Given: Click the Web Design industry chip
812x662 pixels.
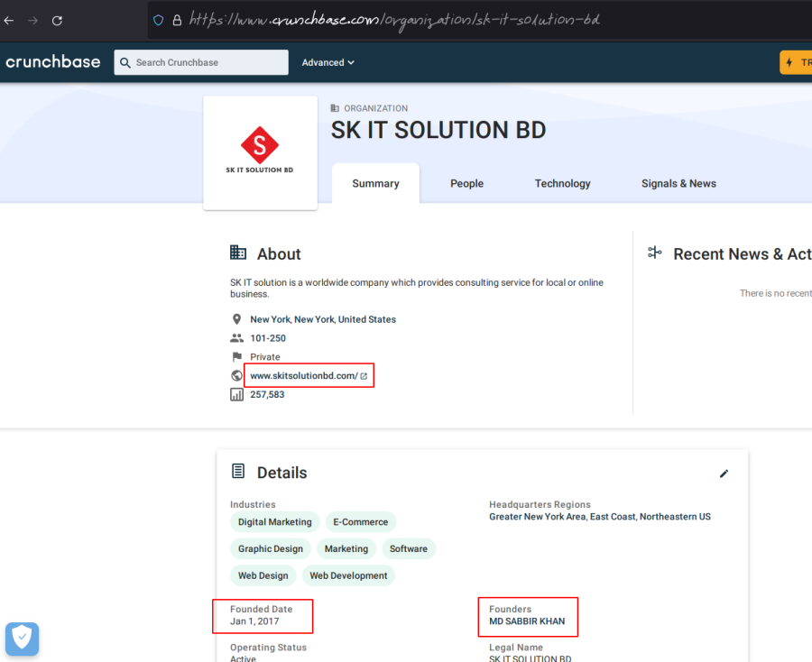Looking at the screenshot, I should (x=263, y=575).
